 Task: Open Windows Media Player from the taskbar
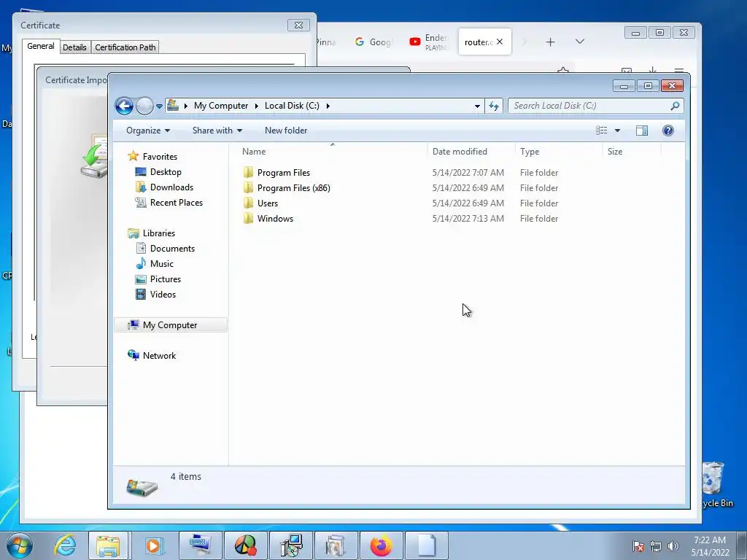[x=153, y=545]
